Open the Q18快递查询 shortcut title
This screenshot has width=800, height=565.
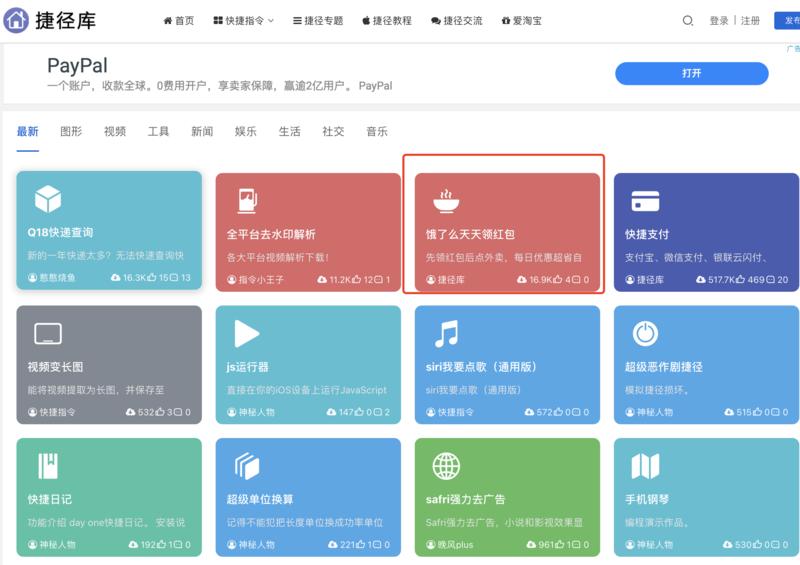[60, 233]
